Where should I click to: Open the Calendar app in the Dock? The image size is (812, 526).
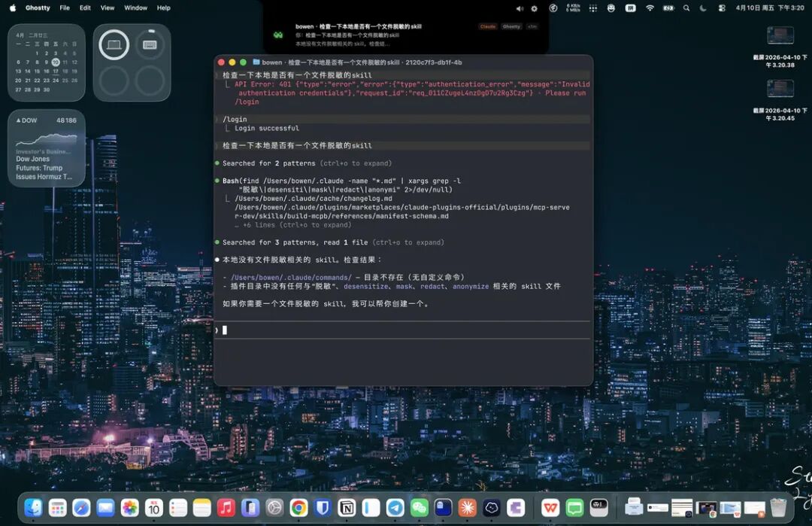pos(154,508)
